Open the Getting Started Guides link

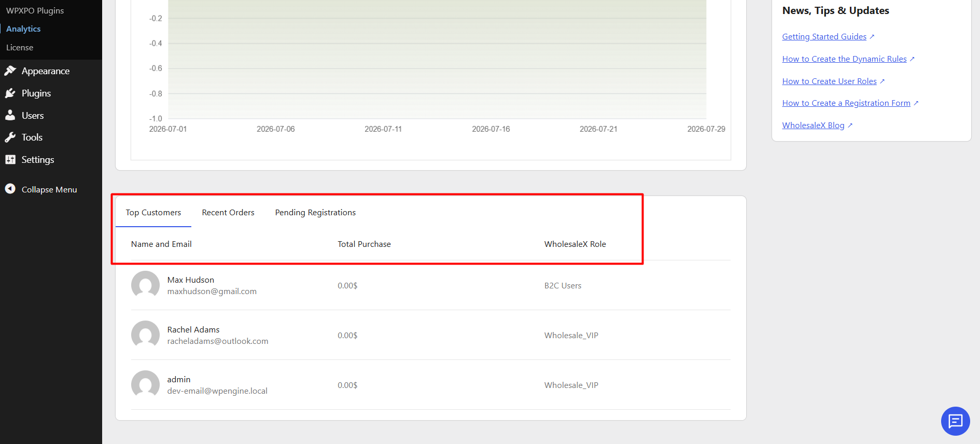coord(824,36)
